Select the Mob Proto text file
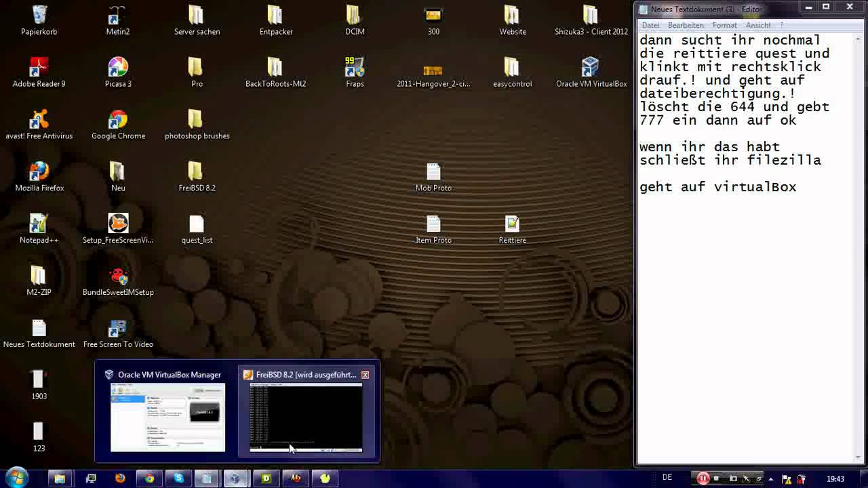 433,176
